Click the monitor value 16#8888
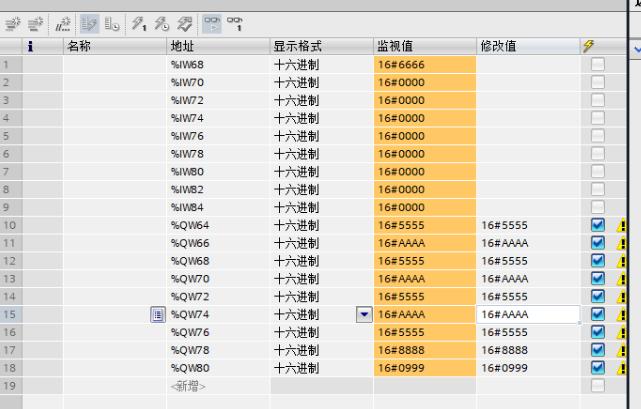 (425, 350)
